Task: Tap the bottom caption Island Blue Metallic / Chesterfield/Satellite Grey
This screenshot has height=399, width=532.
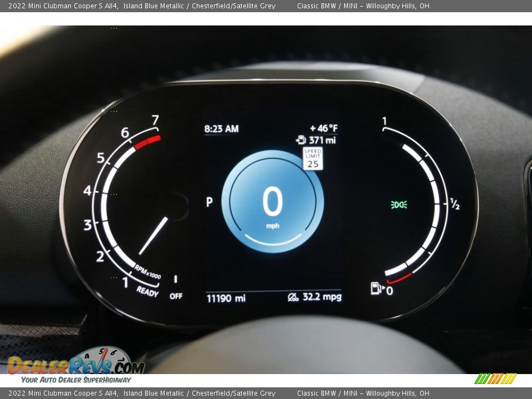Action: pyautogui.click(x=199, y=393)
